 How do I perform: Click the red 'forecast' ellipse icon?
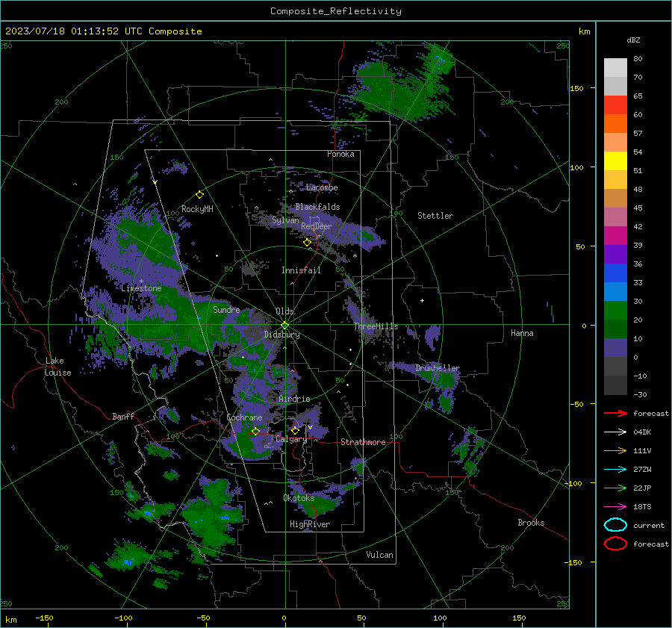[615, 544]
